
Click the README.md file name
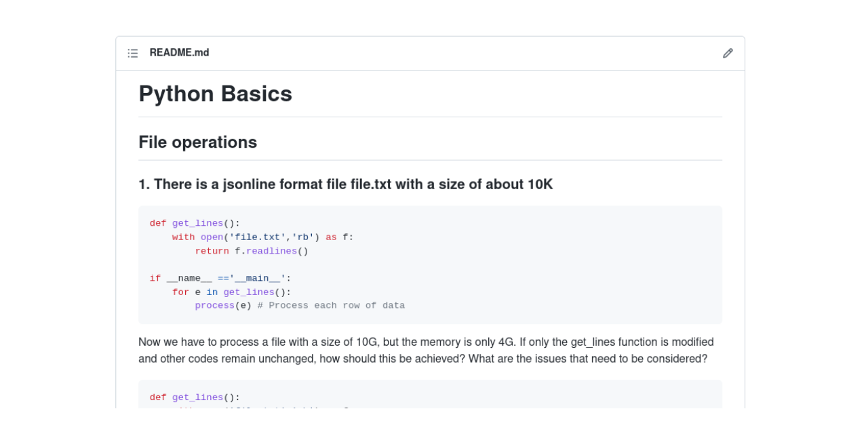tap(179, 53)
